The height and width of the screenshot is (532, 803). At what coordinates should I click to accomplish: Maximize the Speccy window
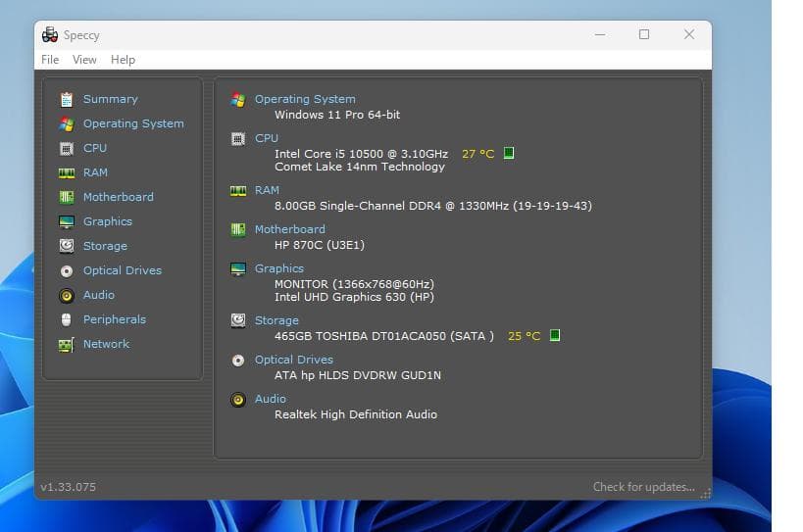click(x=644, y=34)
